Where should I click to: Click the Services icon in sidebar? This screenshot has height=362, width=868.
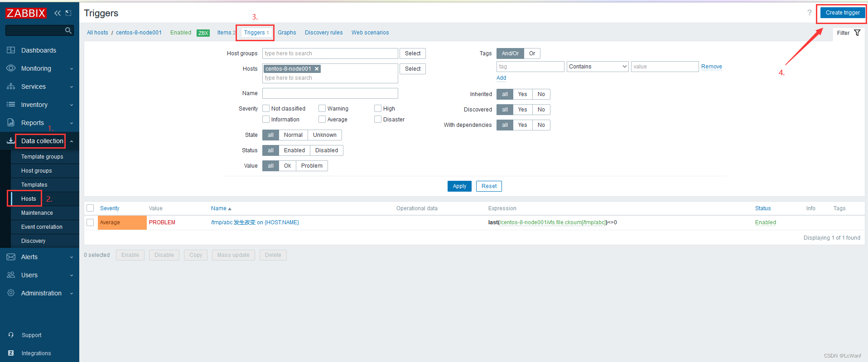click(x=11, y=87)
